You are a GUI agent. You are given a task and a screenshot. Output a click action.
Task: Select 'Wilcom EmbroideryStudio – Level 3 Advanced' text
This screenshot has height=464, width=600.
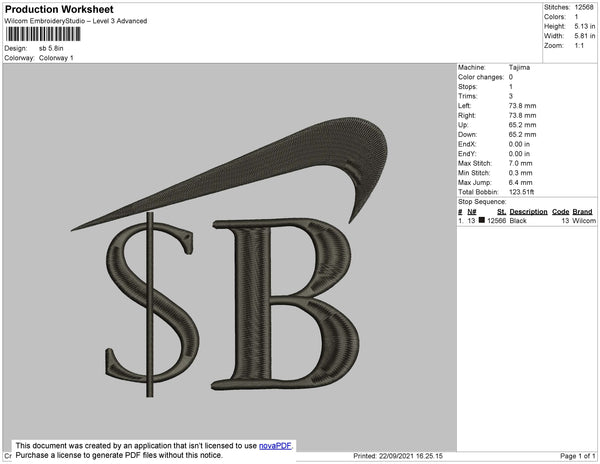tap(76, 21)
